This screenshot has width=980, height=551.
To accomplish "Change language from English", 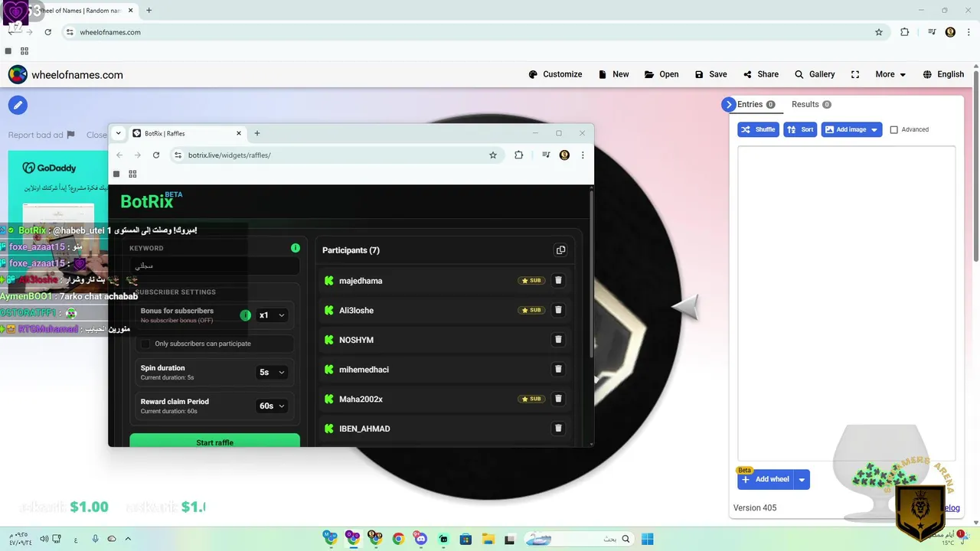I will (943, 74).
